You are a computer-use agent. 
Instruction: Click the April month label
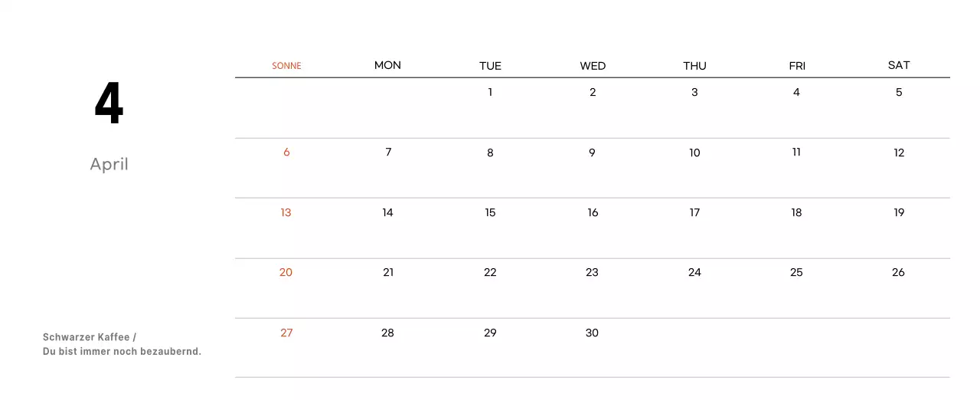coord(109,164)
